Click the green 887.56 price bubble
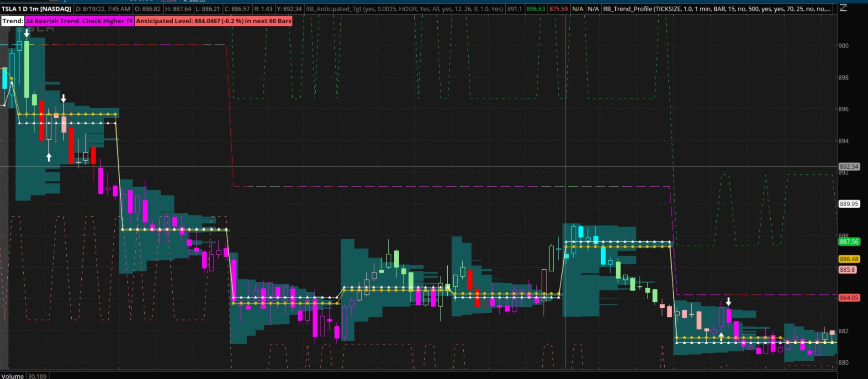Screen dimensions: 868x379 849,242
